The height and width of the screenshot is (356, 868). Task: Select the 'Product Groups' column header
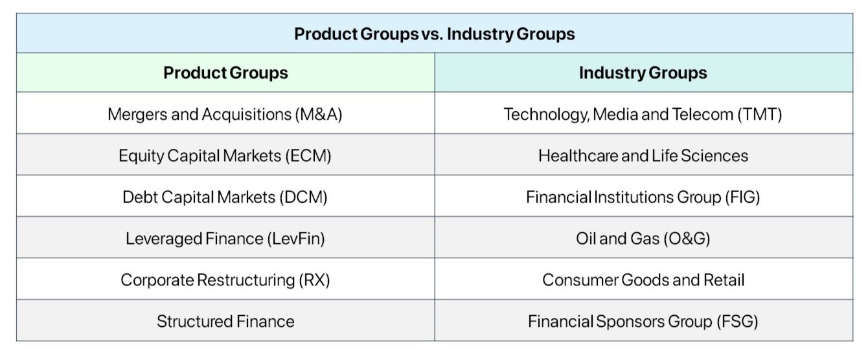tap(225, 72)
